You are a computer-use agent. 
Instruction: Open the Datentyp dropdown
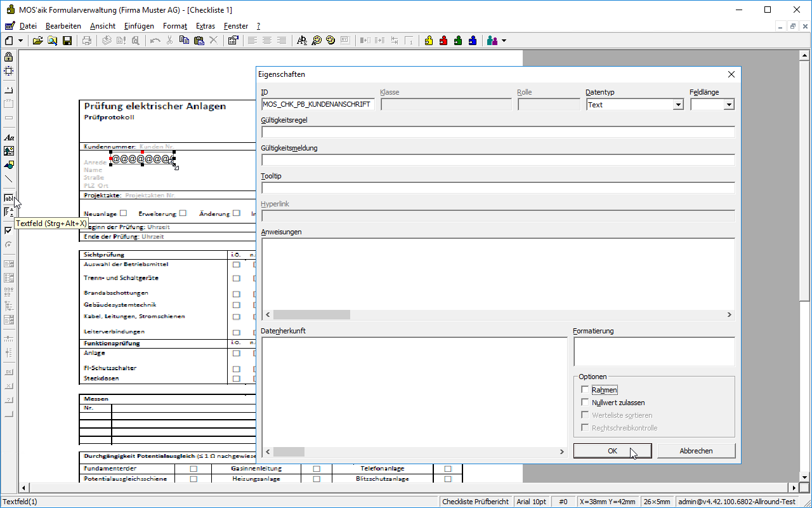click(678, 105)
